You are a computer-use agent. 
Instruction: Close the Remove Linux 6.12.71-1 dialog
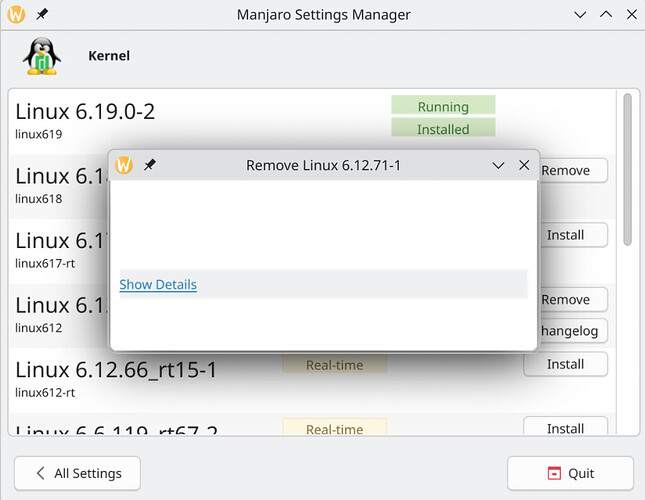point(524,165)
